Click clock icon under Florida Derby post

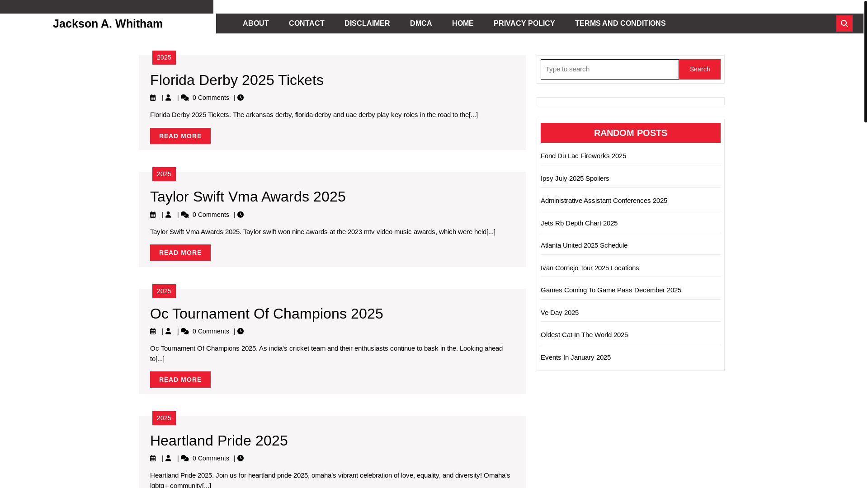coord(241,98)
